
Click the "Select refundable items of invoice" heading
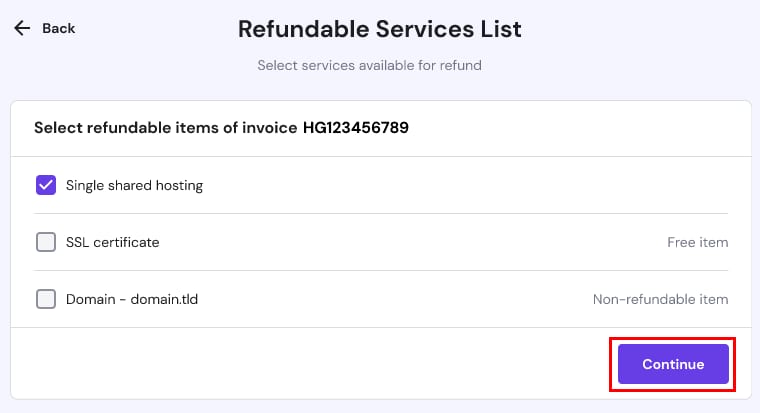pyautogui.click(x=166, y=128)
